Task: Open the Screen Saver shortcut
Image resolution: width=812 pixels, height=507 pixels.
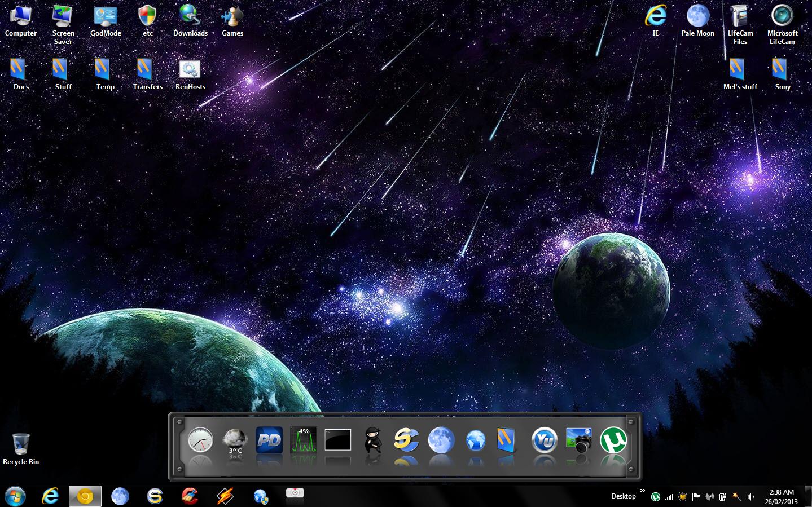Action: coord(63,25)
